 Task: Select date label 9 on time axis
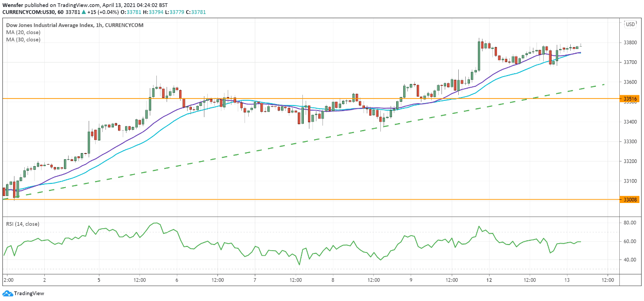point(411,280)
